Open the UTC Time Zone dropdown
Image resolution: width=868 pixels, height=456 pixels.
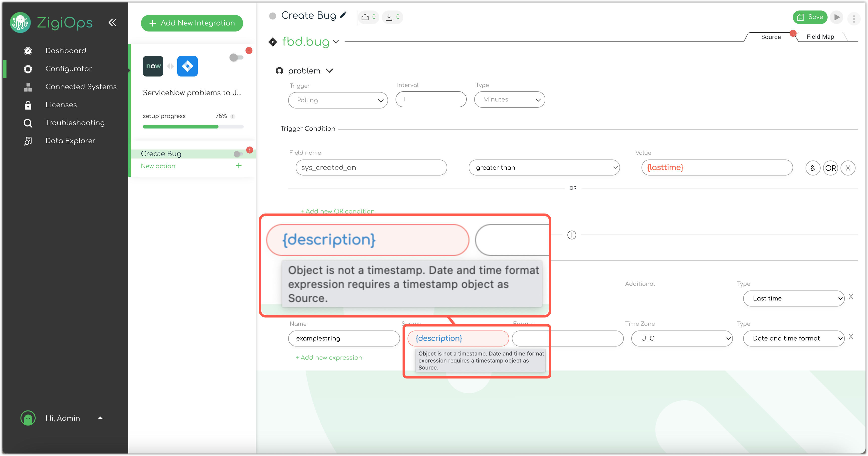tap(682, 338)
